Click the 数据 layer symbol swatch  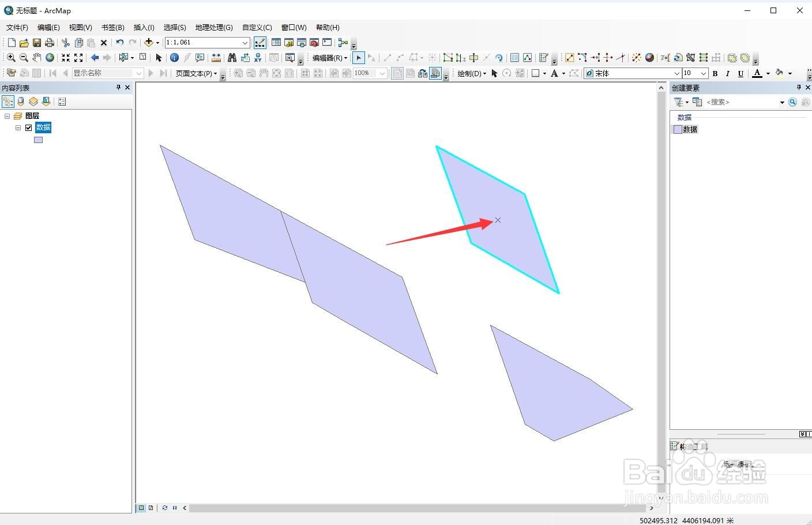[38, 140]
